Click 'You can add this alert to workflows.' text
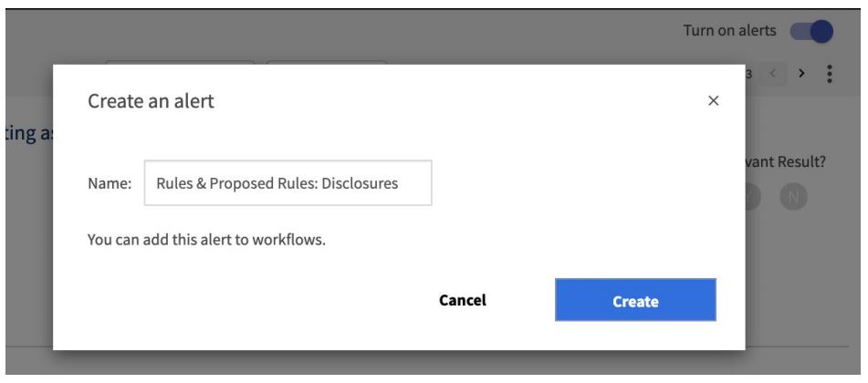 coord(206,240)
